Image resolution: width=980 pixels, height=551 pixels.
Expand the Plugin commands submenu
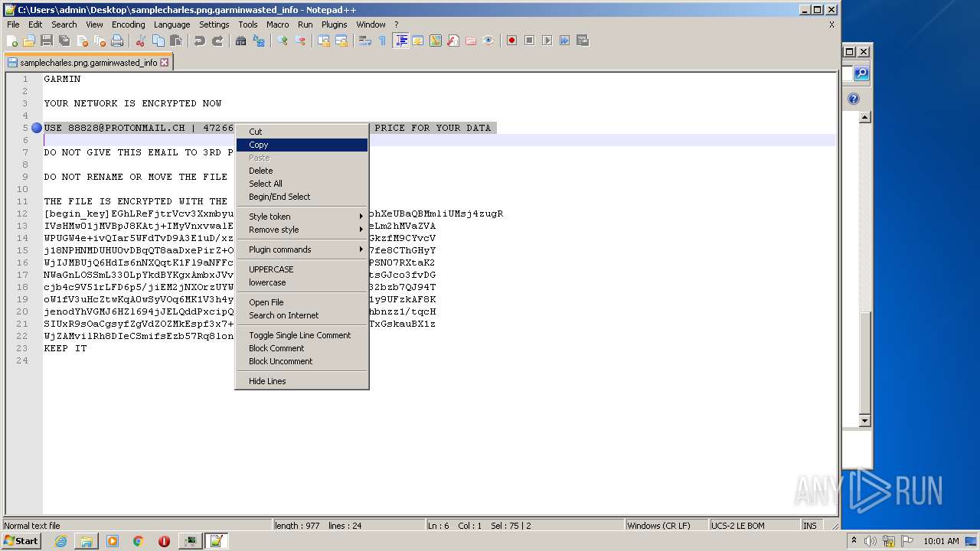click(302, 249)
